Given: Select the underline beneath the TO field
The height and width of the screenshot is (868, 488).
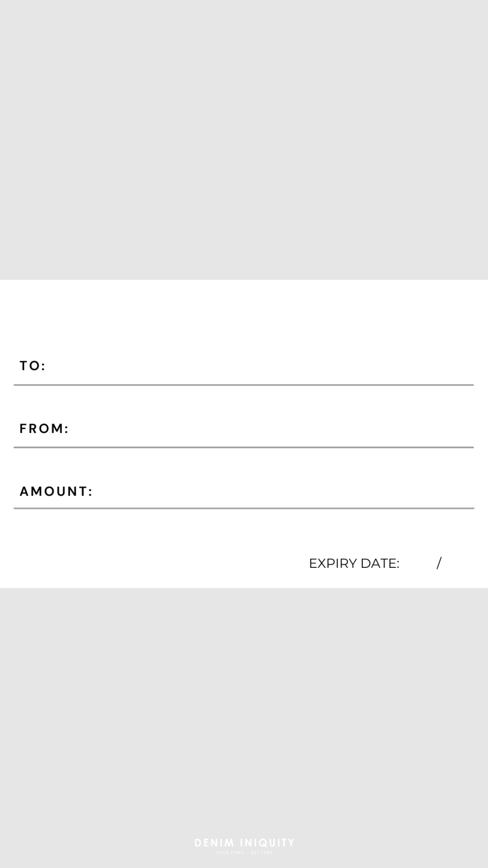Looking at the screenshot, I should click(x=244, y=385).
